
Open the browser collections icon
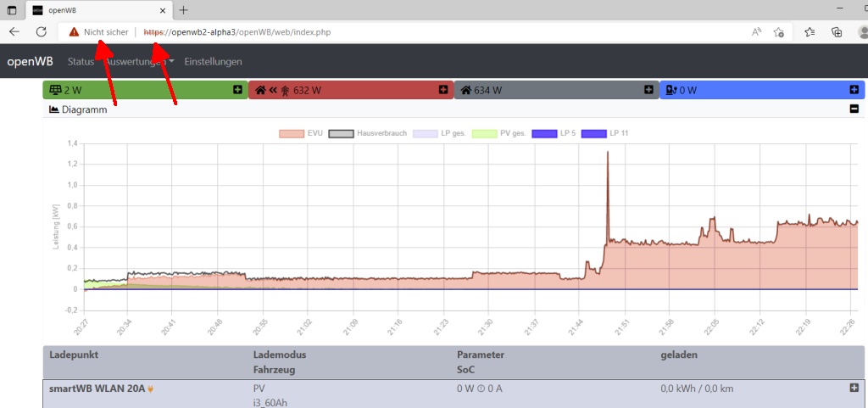point(837,32)
